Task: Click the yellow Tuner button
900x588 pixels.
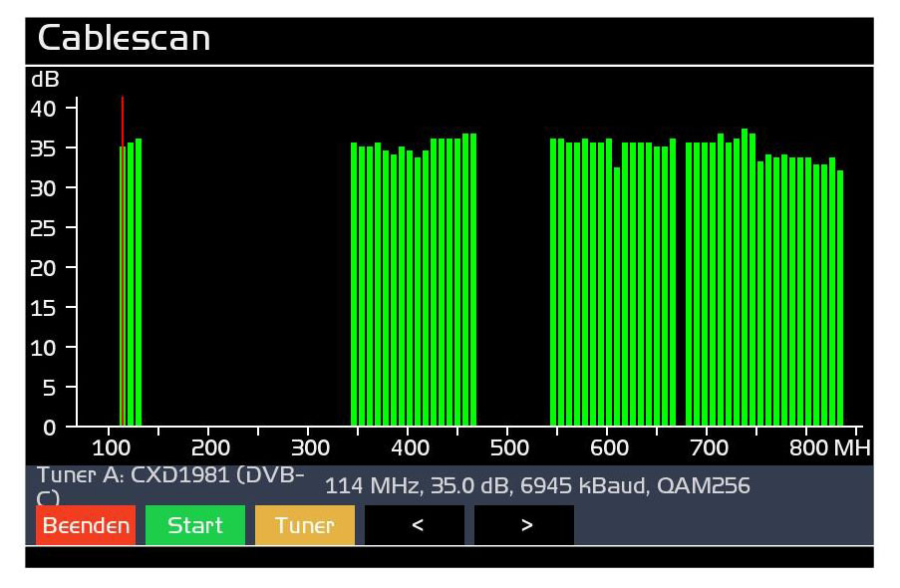Action: 304,525
